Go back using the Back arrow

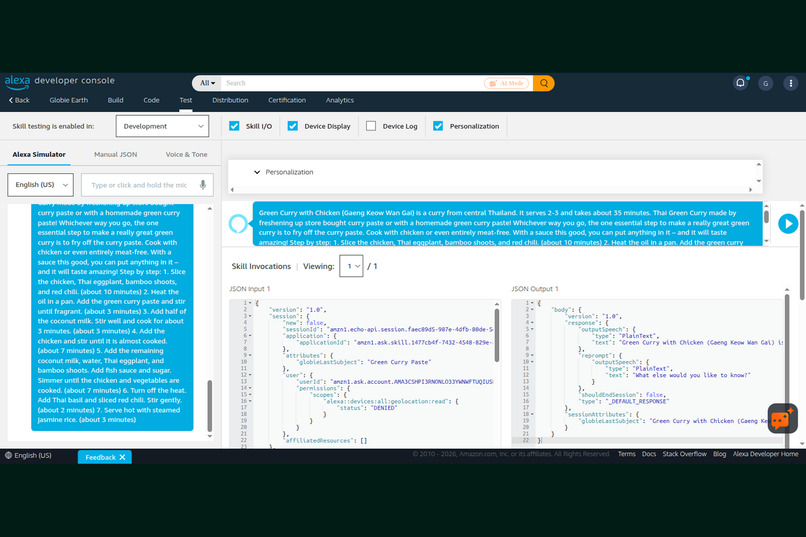point(19,100)
